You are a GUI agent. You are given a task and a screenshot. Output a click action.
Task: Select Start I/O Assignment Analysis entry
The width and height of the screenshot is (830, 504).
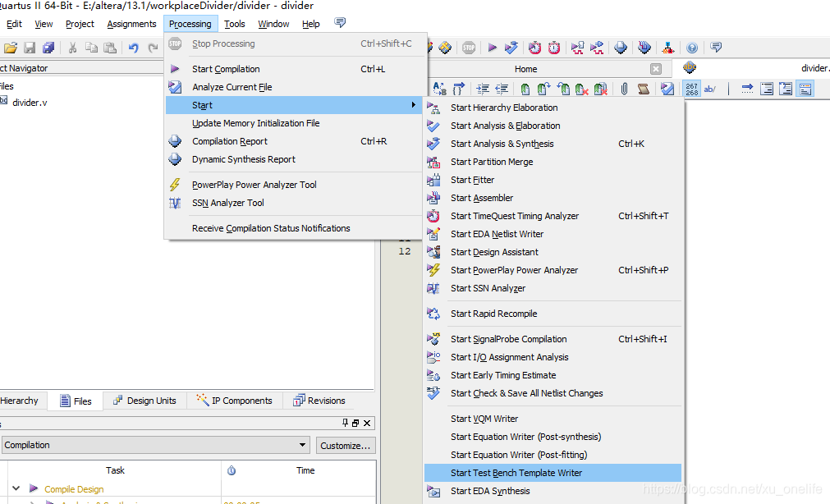553,357
